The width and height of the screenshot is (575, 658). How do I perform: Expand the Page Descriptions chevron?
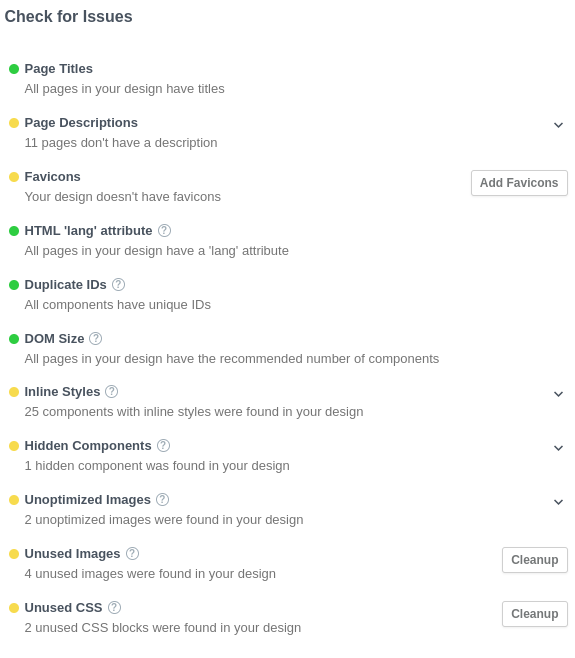tap(558, 125)
